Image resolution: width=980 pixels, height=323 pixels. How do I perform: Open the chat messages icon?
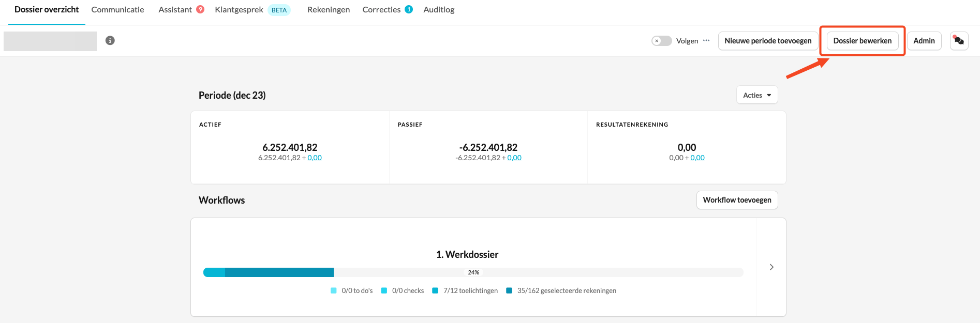959,40
